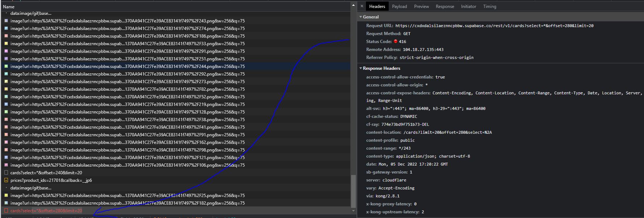Open the Response tab
This screenshot has height=218, width=644.
point(445,7)
